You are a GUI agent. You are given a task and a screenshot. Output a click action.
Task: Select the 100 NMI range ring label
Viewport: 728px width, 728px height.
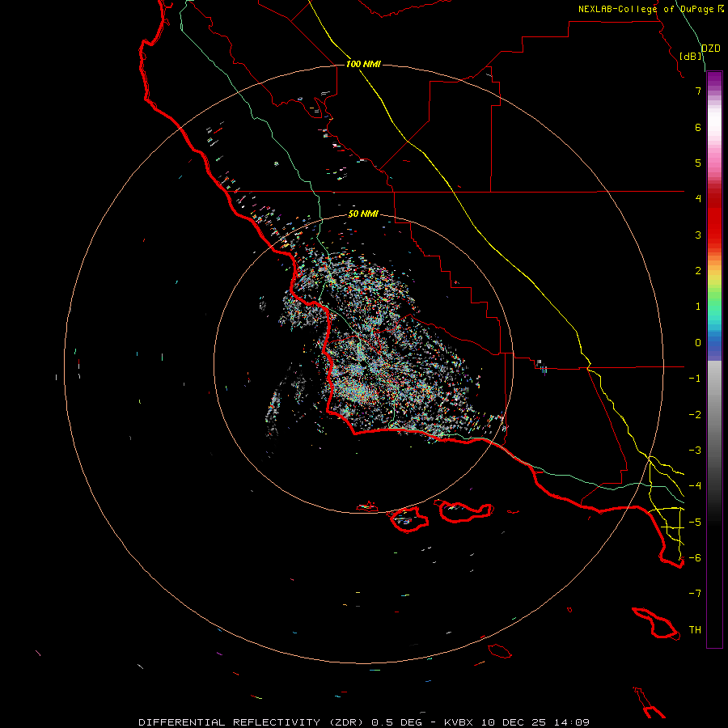pyautogui.click(x=363, y=64)
